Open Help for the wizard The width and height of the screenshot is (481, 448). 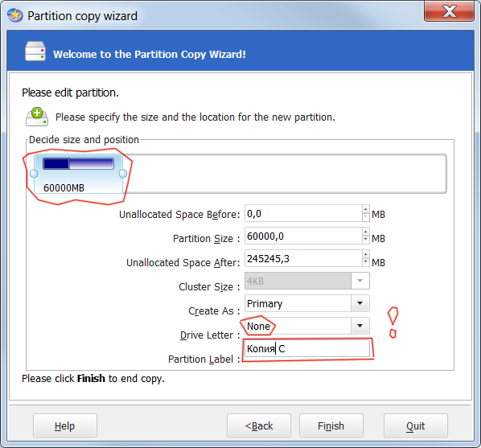(x=64, y=425)
